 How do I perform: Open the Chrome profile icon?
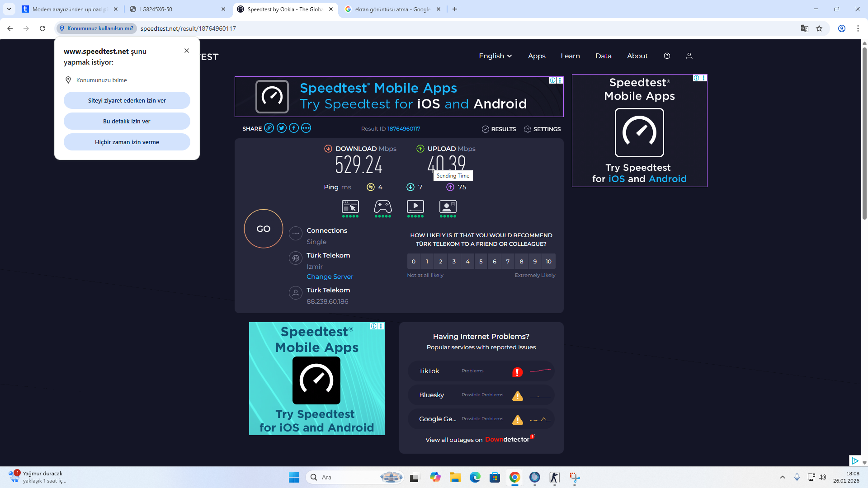pos(842,28)
